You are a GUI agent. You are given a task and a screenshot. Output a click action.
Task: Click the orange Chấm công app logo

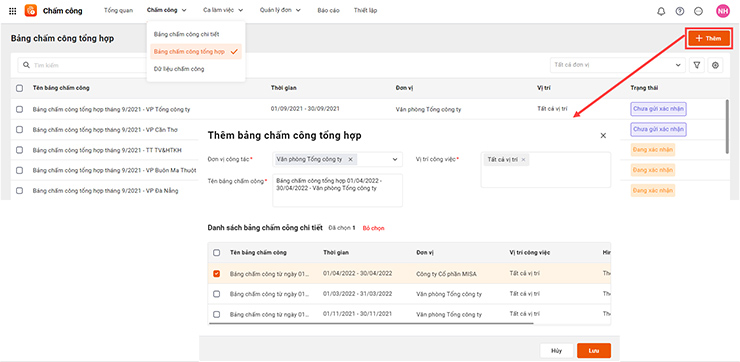31,10
